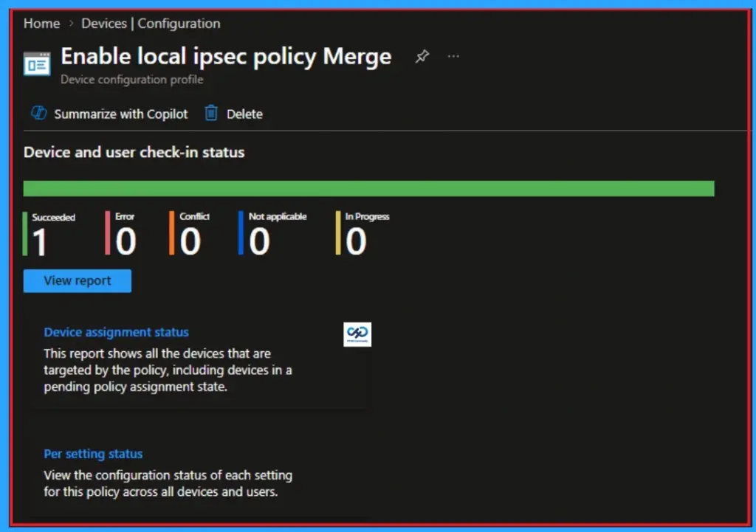Screen dimensions: 756x532
Task: Click the green check-in progress bar
Action: 369,187
